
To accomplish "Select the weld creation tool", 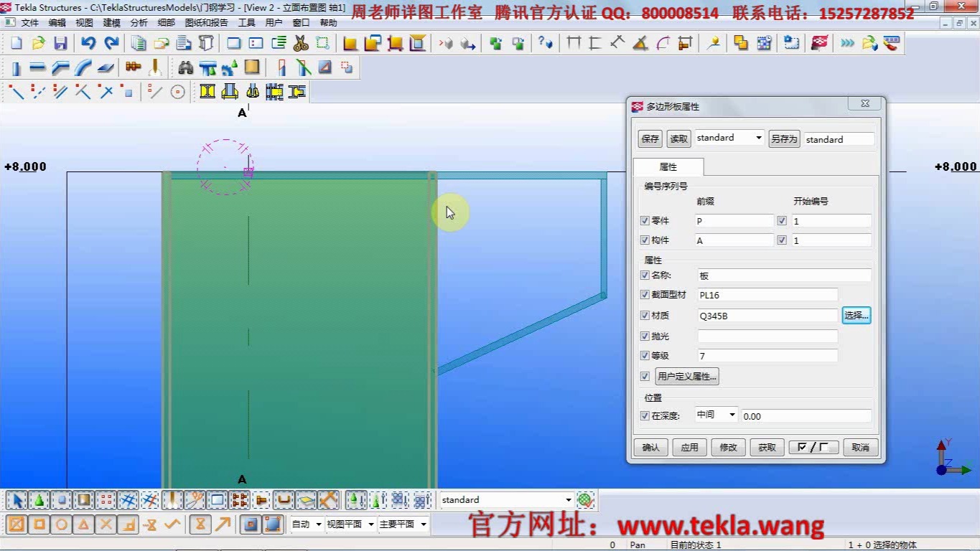I will pos(154,68).
